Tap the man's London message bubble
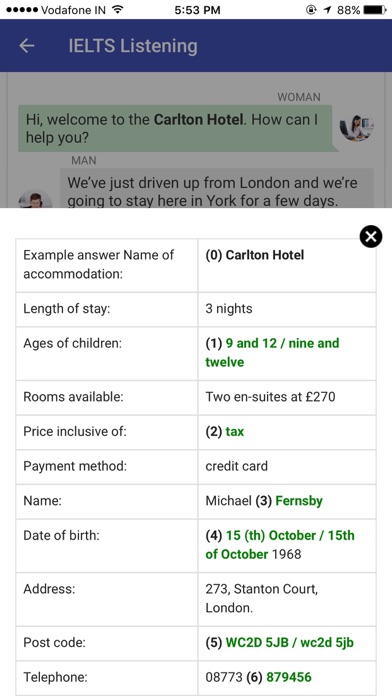Viewport: 392px width, 696px height. coord(217,188)
